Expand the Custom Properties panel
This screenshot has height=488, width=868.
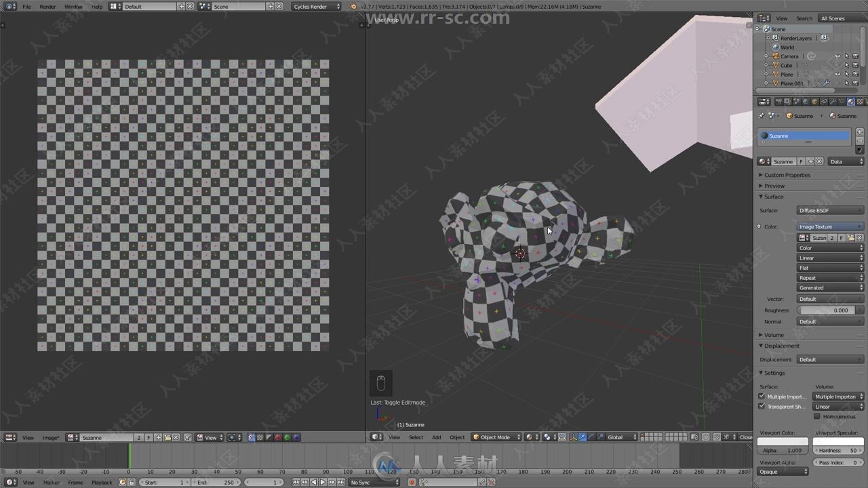(x=787, y=175)
